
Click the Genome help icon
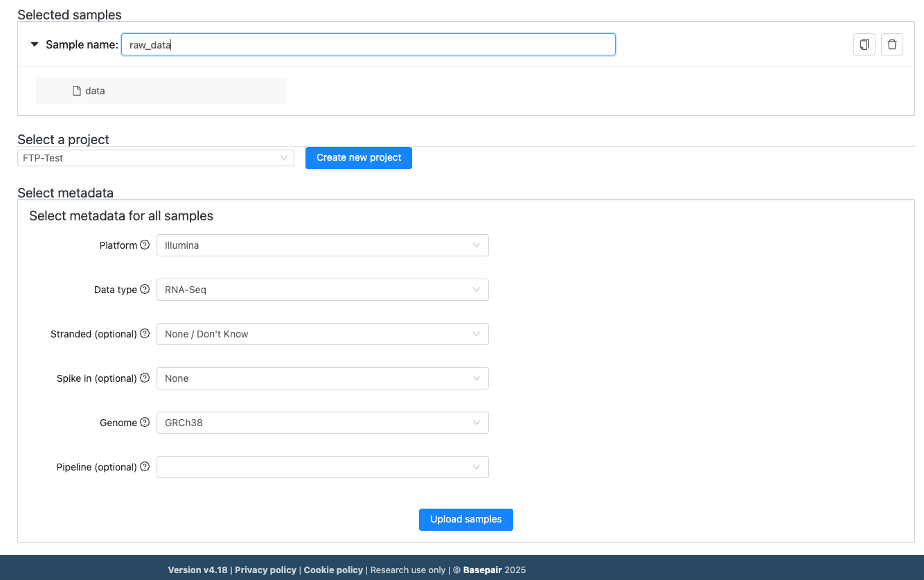[145, 422]
